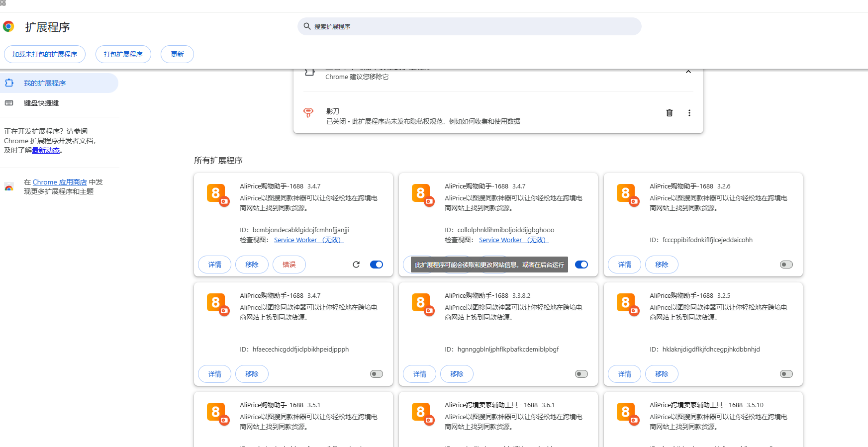Click 加载未打包的扩展程序 button
This screenshot has width=868, height=447.
point(45,54)
